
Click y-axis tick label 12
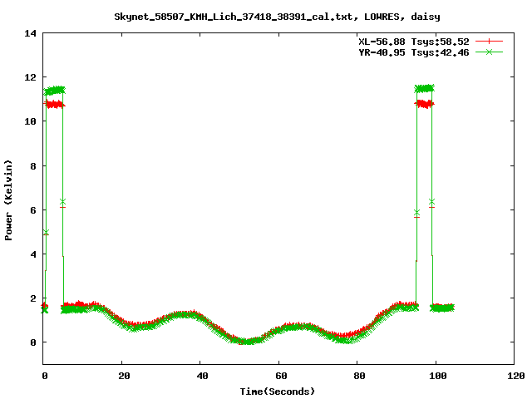(31, 77)
